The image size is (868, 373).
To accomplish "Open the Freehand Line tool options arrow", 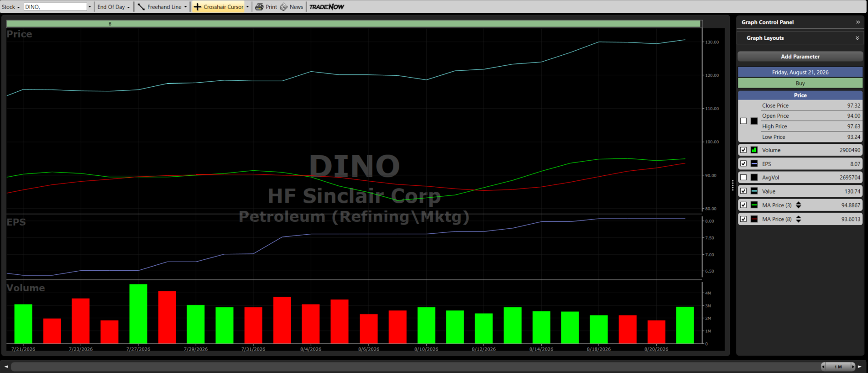I will tap(185, 7).
